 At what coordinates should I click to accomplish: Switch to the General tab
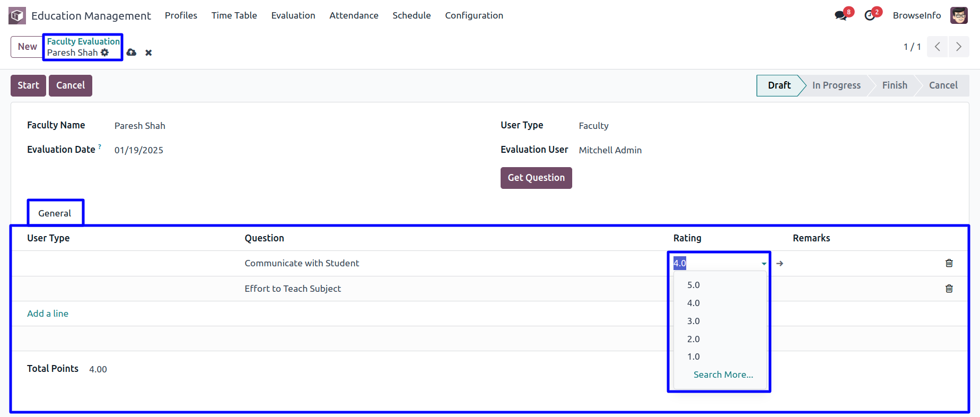55,213
